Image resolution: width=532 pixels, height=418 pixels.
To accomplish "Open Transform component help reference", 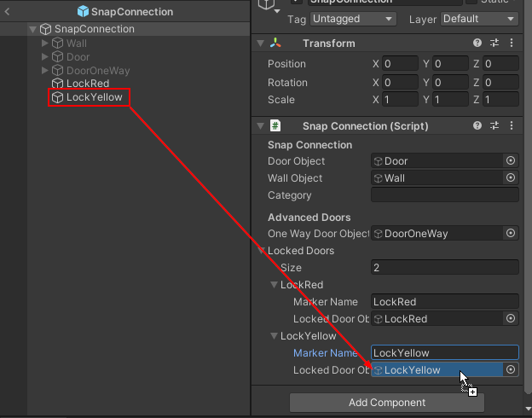I will coord(477,44).
